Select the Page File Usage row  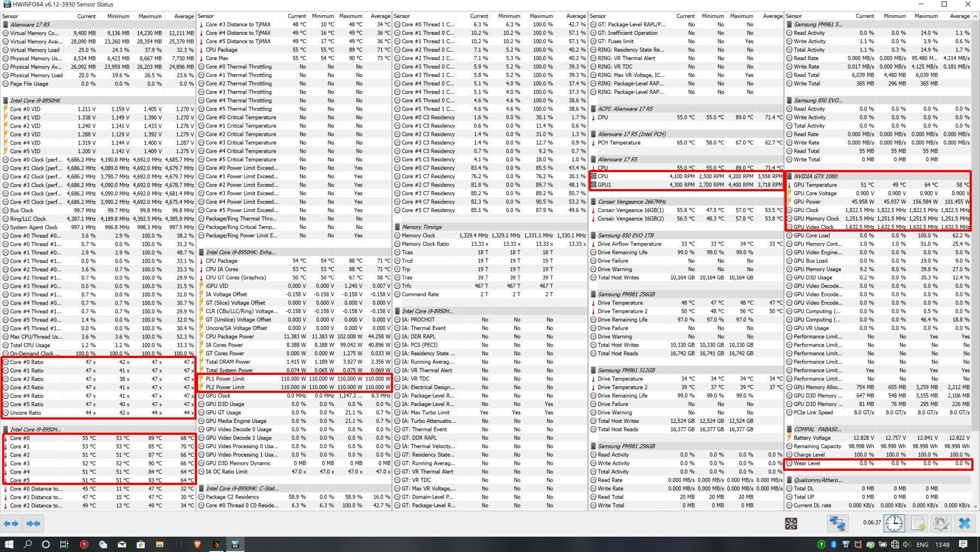click(x=98, y=83)
